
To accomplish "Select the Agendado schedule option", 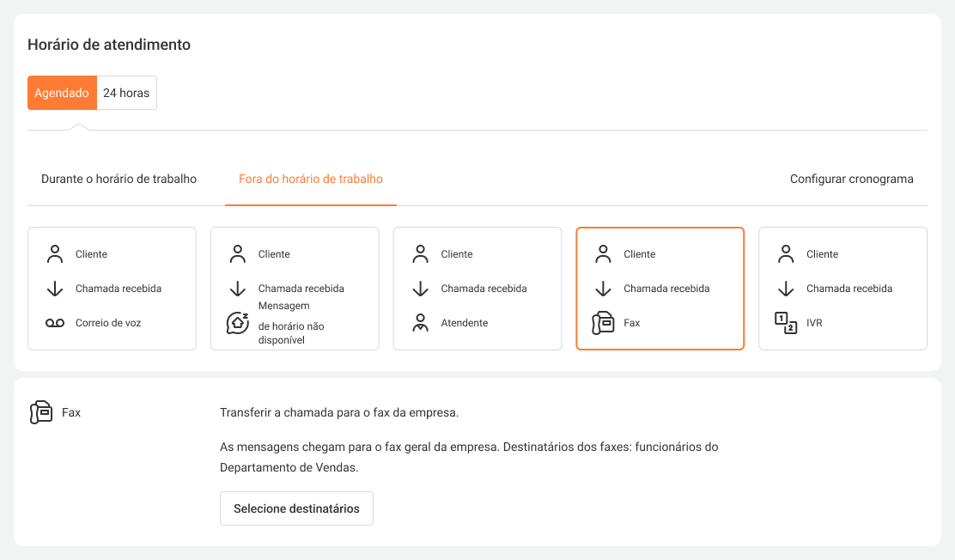I will click(x=62, y=93).
